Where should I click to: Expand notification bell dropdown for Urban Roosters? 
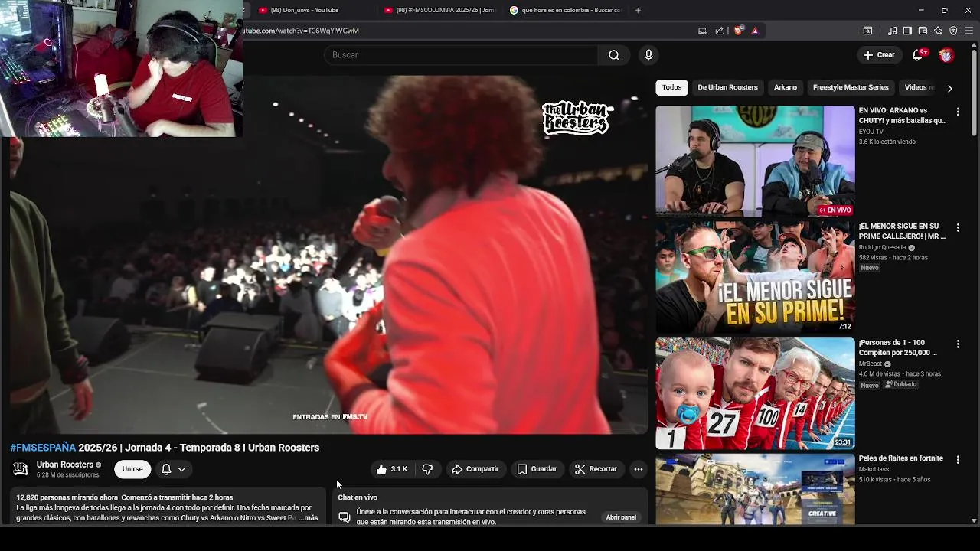pos(173,469)
